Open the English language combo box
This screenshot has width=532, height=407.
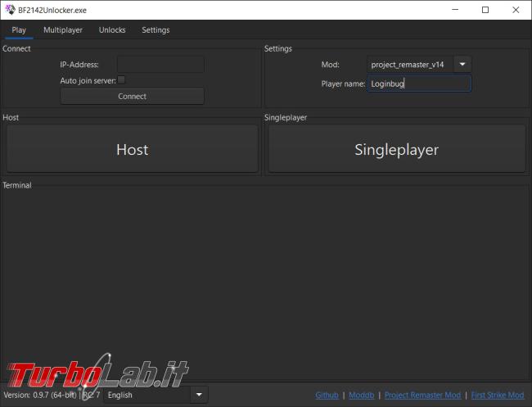[x=156, y=395]
